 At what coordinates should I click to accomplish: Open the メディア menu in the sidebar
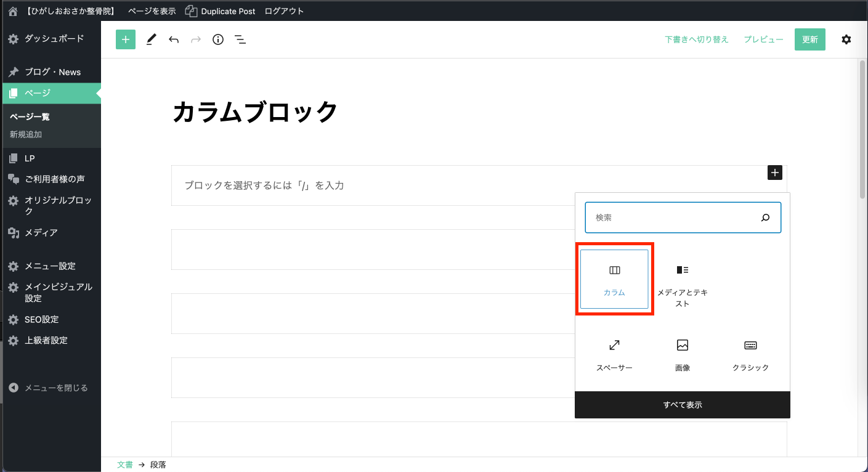point(41,232)
